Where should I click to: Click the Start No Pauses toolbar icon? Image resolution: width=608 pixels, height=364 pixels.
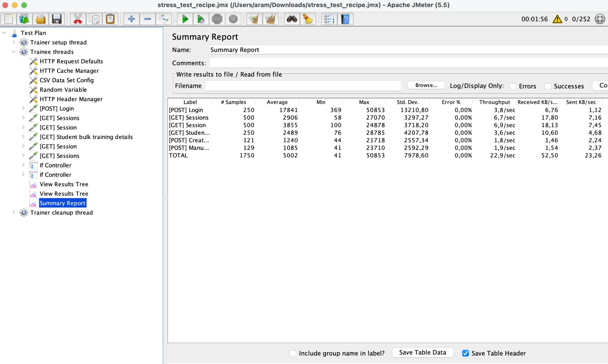[201, 19]
